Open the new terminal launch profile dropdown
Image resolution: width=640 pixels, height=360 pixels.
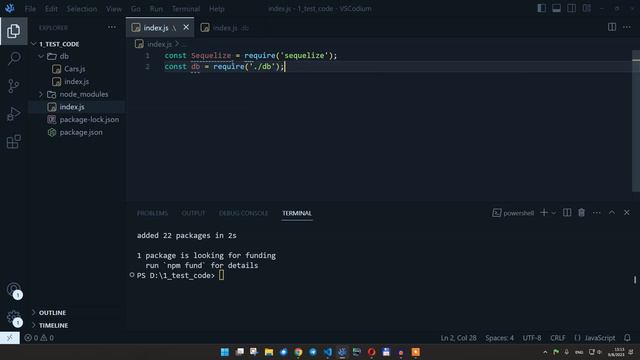[x=553, y=213]
